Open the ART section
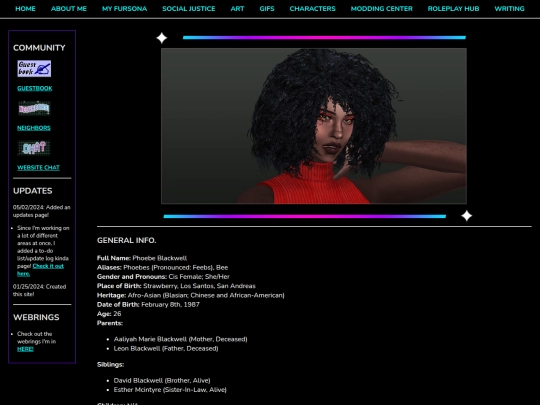 pyautogui.click(x=237, y=9)
